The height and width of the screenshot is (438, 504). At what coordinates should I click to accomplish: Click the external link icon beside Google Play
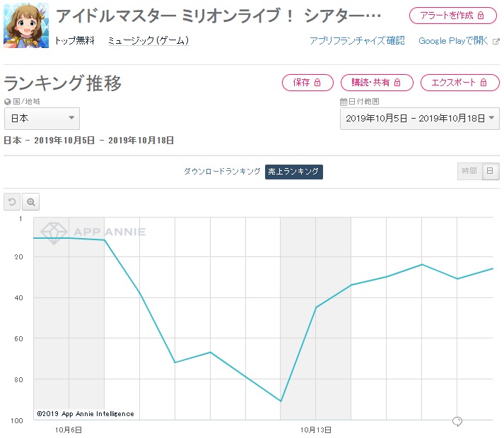point(496,41)
